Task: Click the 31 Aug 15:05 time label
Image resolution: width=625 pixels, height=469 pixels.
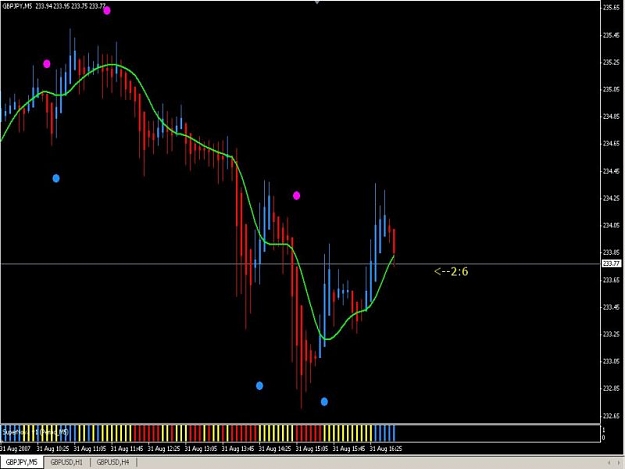Action: (x=312, y=449)
